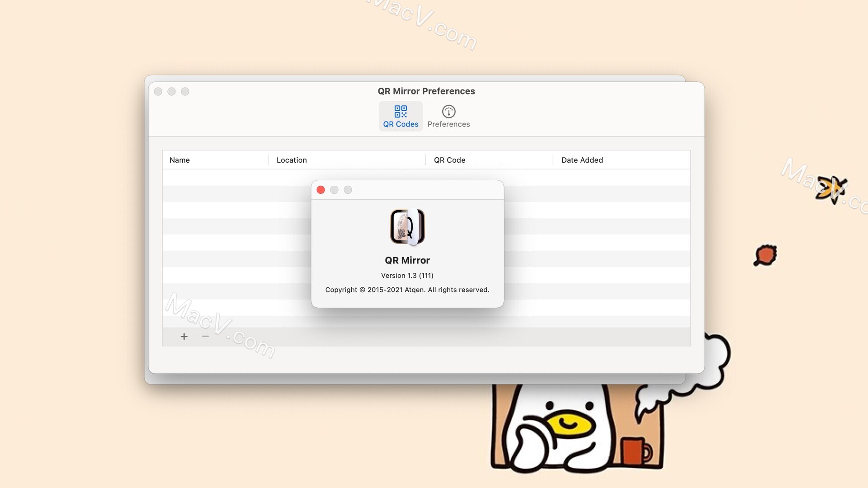Sort by the QR Code column header

point(489,160)
